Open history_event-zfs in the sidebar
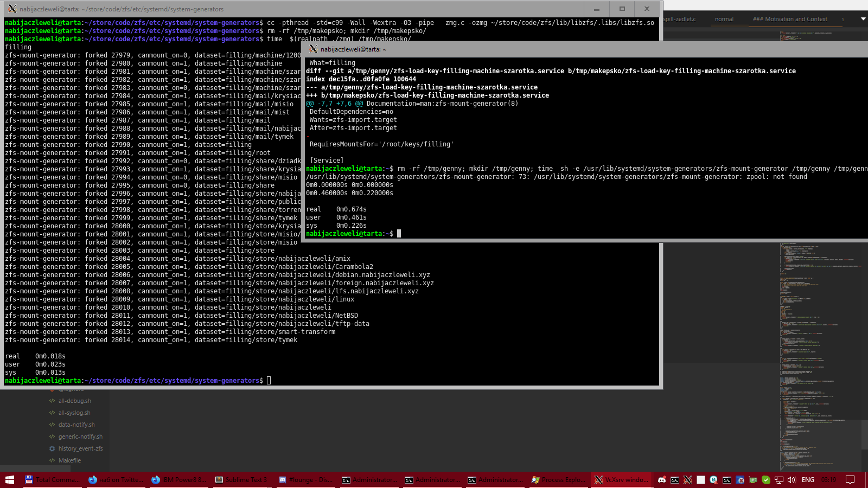 point(80,449)
